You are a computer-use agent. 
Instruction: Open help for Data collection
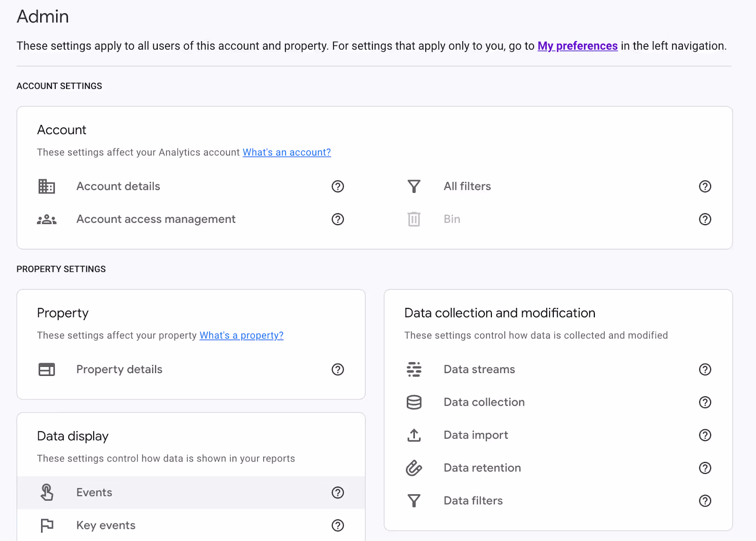click(x=705, y=402)
